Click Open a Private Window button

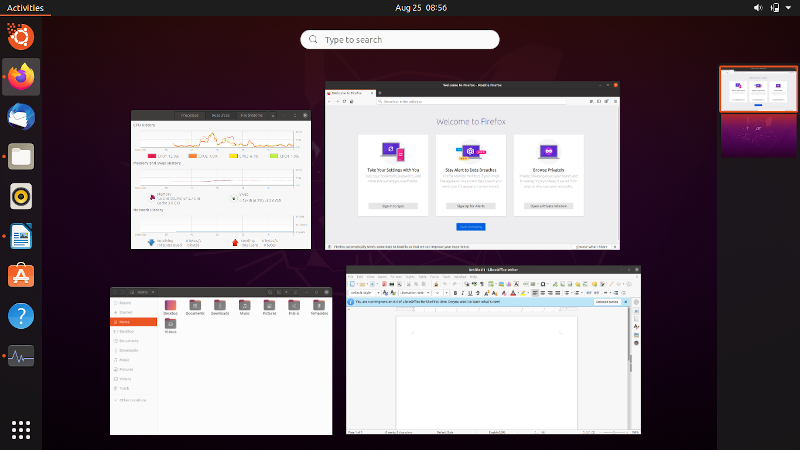(x=548, y=206)
